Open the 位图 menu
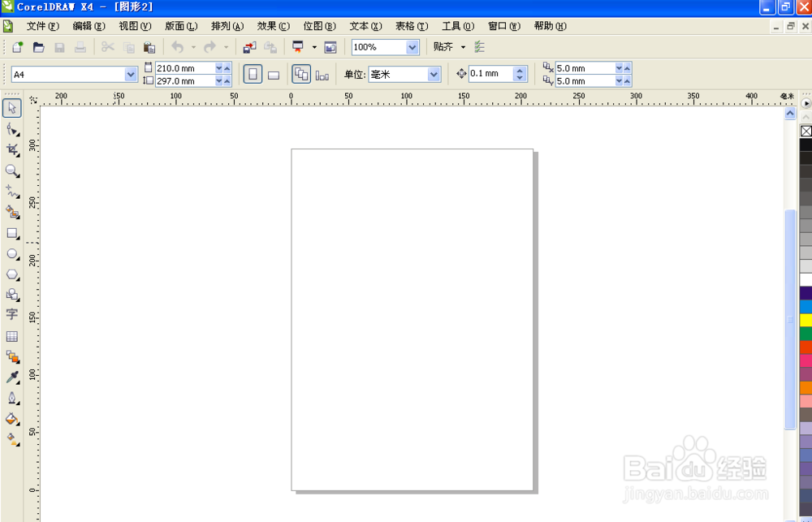 319,25
